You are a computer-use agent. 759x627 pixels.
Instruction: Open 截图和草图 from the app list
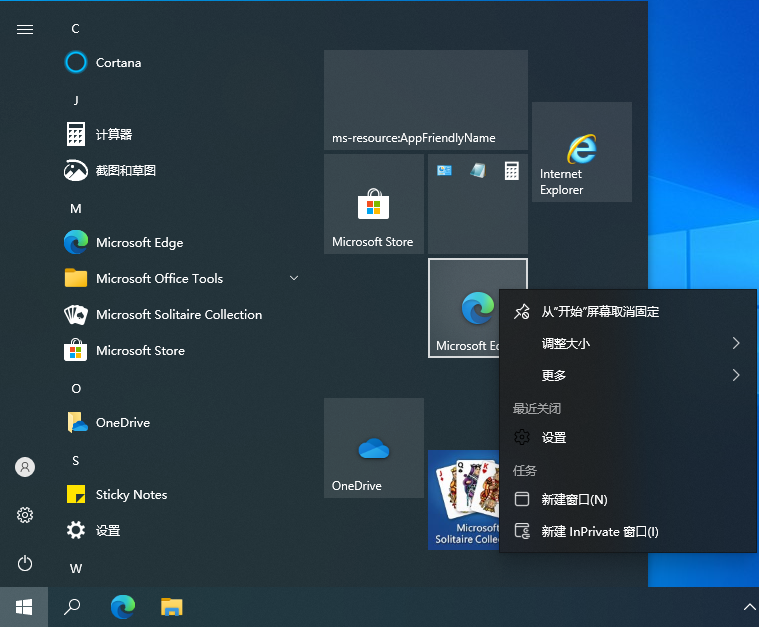(182, 170)
